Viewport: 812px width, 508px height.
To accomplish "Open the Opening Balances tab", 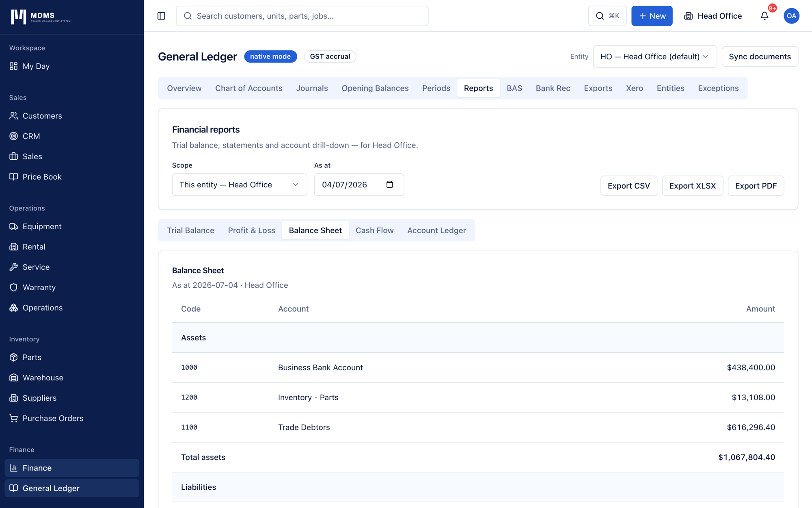I will 375,88.
